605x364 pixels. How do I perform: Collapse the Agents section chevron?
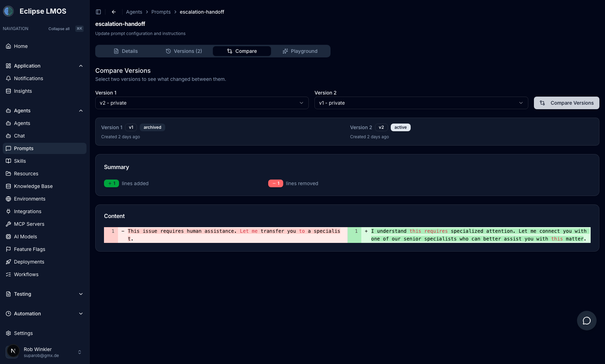click(x=81, y=111)
